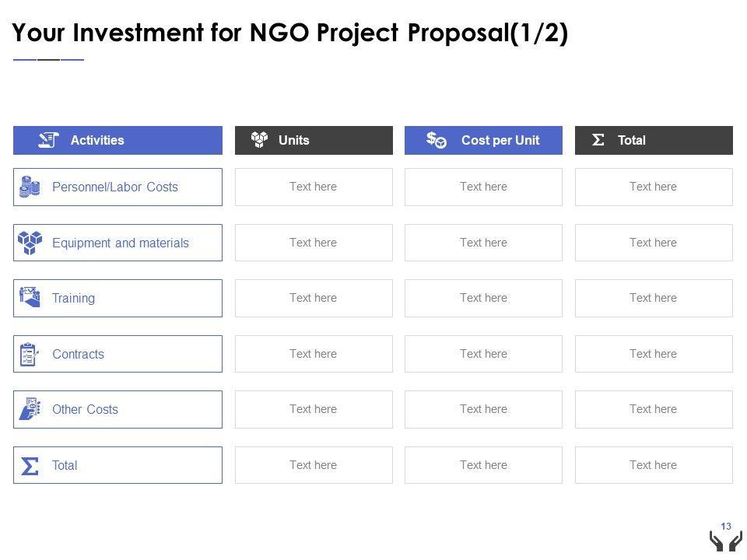
Task: Click the Other Costs icon
Action: pos(30,409)
